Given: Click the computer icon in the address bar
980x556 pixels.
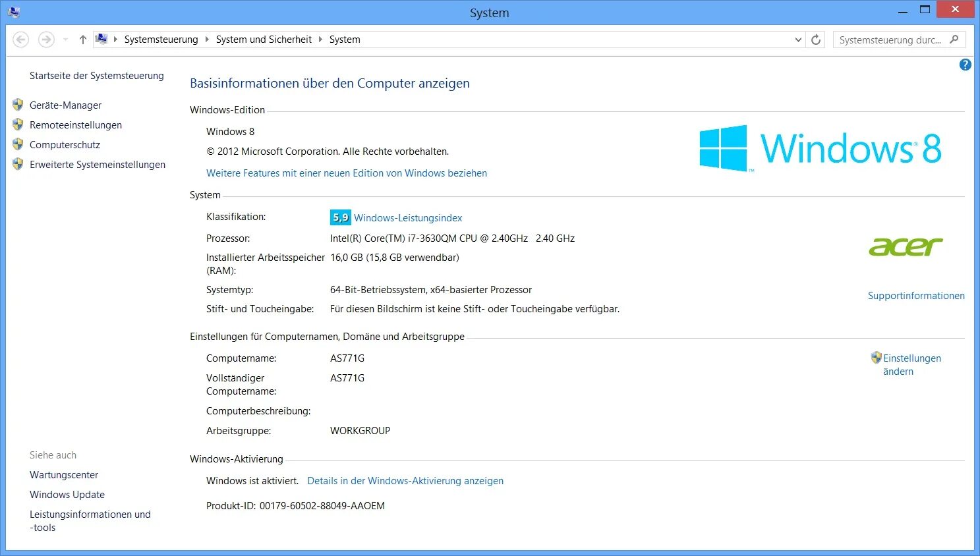Looking at the screenshot, I should point(101,39).
